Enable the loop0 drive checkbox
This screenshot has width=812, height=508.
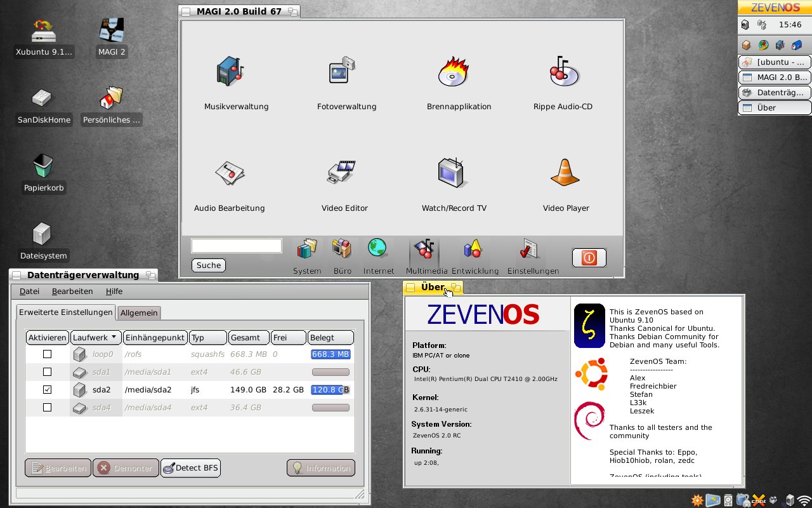pos(47,354)
